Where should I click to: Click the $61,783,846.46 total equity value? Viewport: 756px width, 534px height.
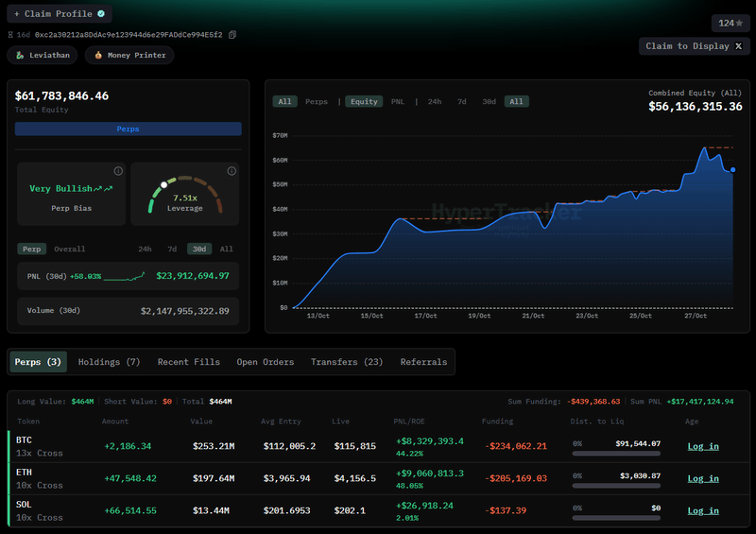pyautogui.click(x=61, y=96)
